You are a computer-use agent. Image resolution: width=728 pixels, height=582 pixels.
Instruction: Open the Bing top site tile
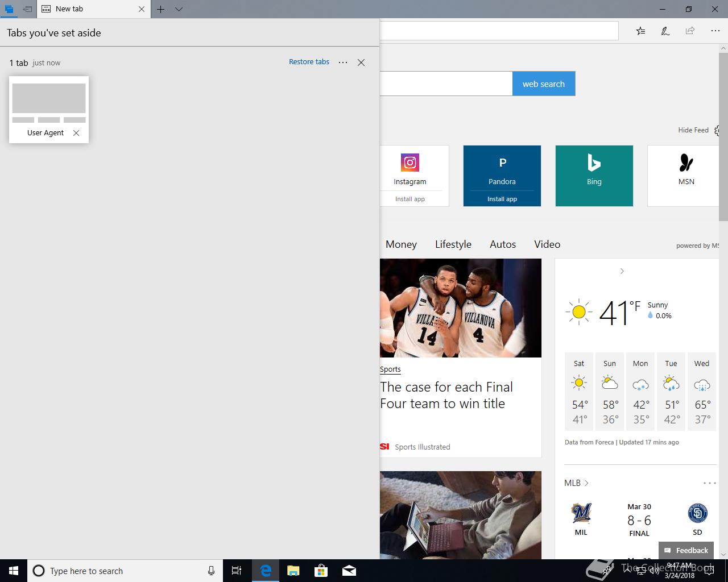coord(594,176)
